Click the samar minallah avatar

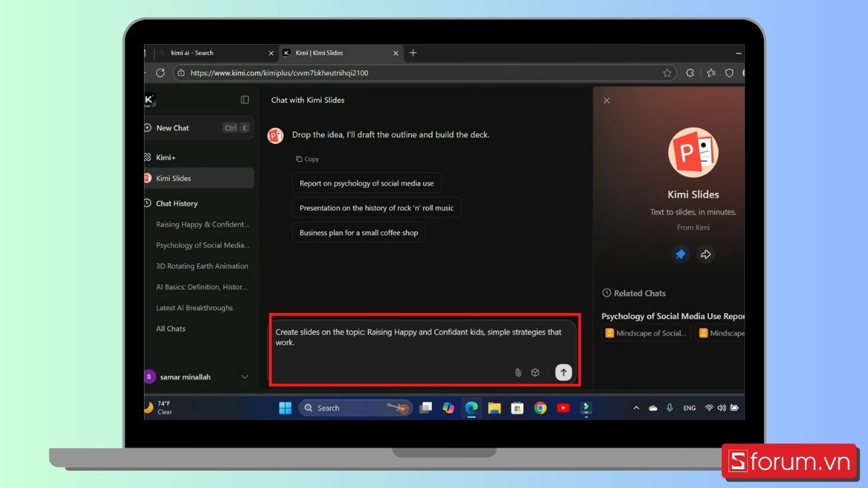150,377
